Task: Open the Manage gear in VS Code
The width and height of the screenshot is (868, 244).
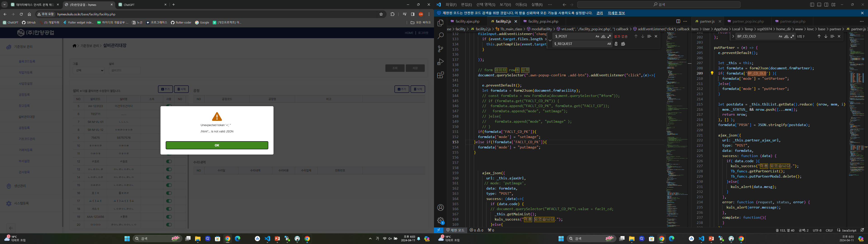Action: 440,221
